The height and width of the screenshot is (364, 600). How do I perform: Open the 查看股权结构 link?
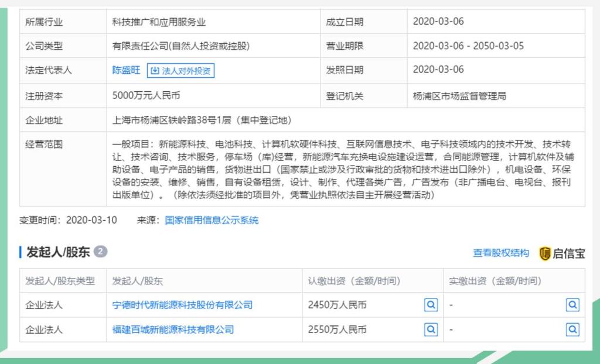(501, 253)
